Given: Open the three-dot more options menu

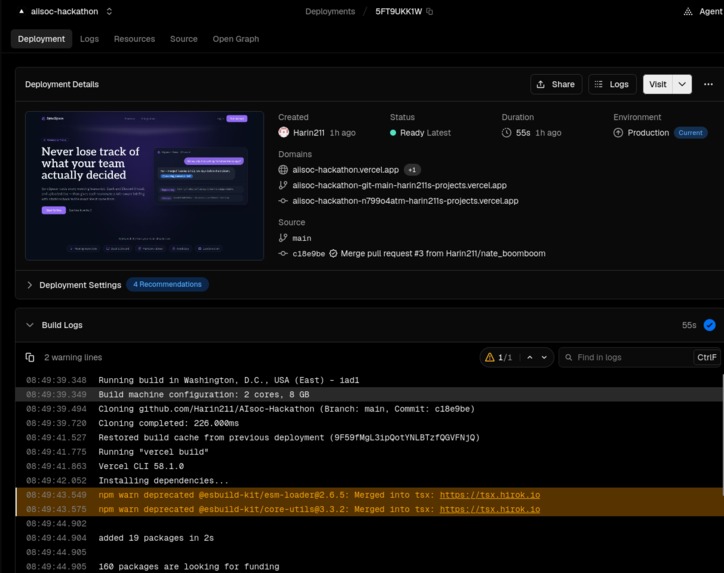Looking at the screenshot, I should (708, 84).
